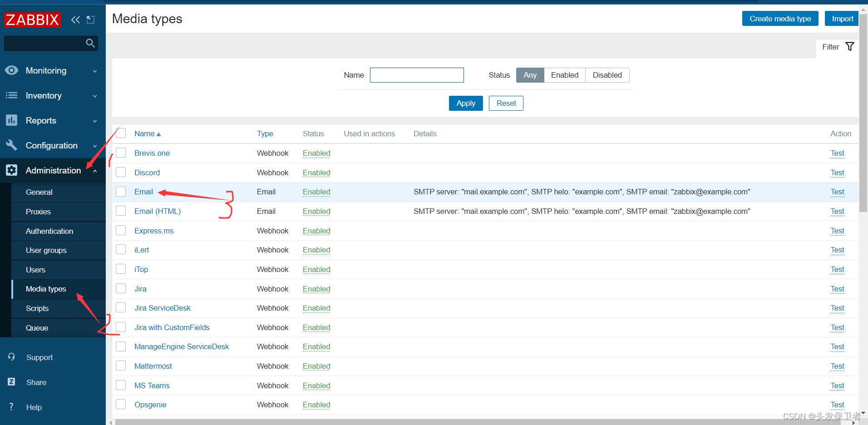Screen dimensions: 868x425
Task: Click the Filter funnel icon
Action: [850, 46]
